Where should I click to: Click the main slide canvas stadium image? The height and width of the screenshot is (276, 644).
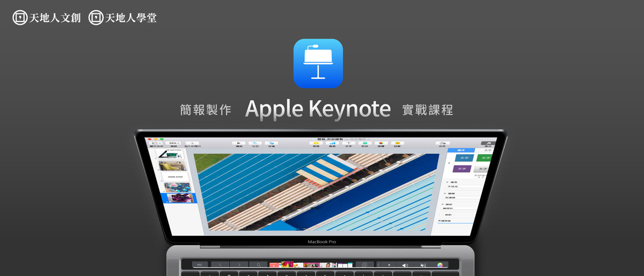click(317, 193)
